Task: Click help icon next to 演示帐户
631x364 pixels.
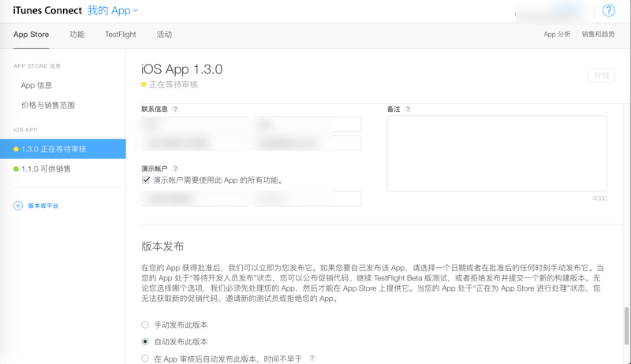Action: (175, 169)
